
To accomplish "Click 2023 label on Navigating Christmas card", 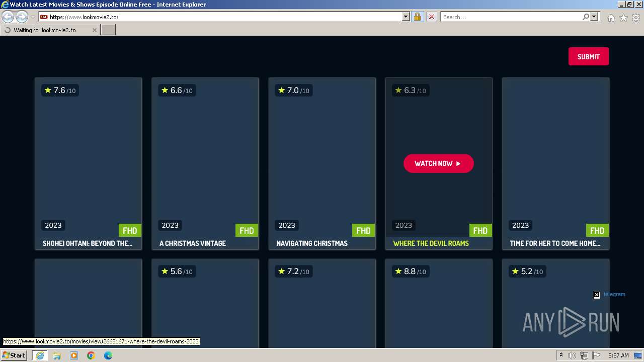I will (x=287, y=225).
